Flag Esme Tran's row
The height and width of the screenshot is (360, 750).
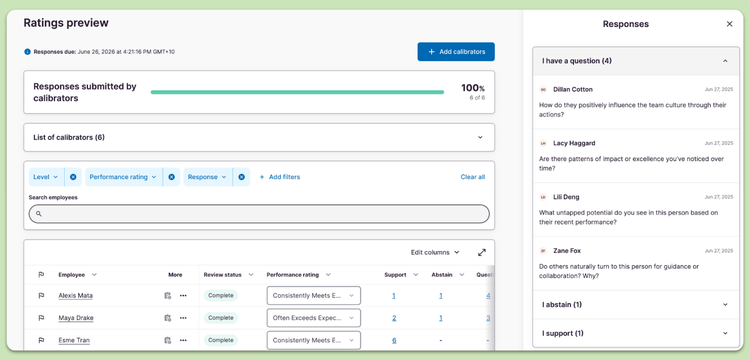41,340
